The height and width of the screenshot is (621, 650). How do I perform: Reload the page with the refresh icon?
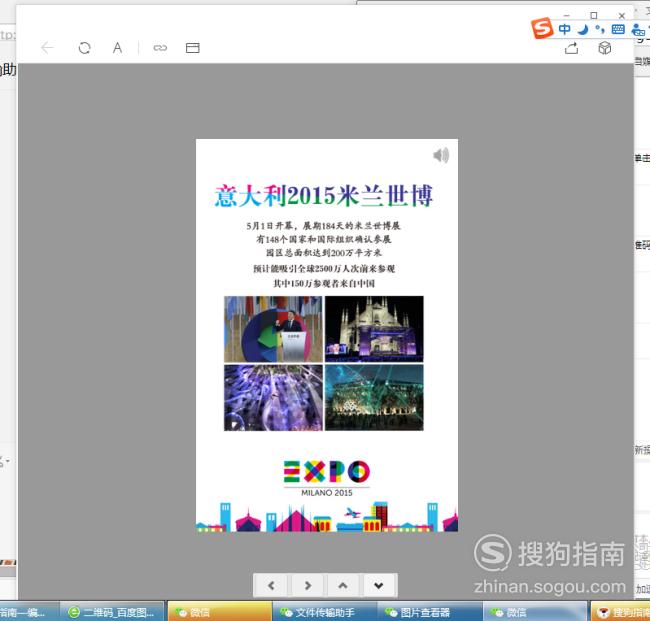pyautogui.click(x=85, y=48)
